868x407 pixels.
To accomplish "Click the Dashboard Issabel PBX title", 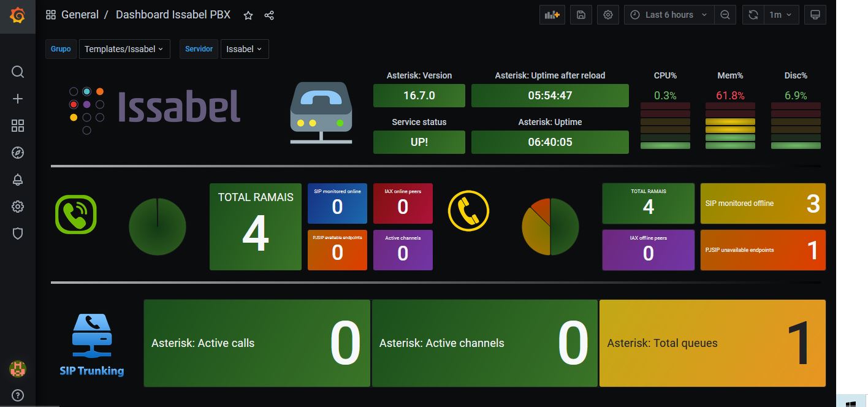I will click(x=173, y=15).
